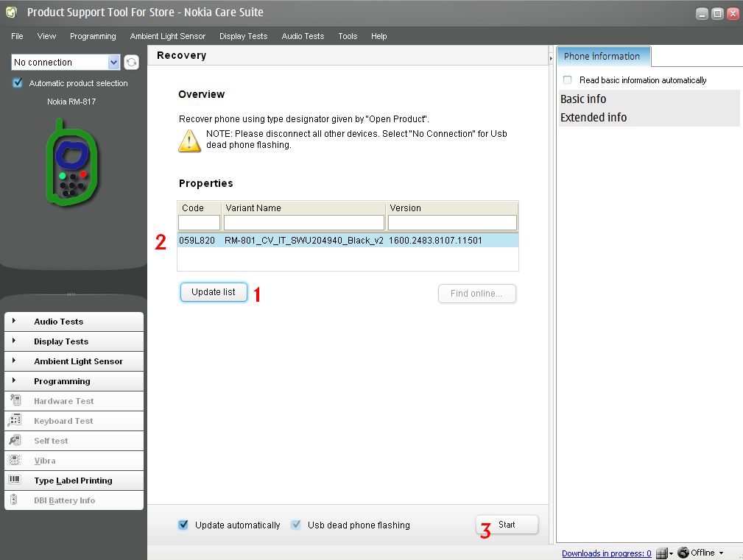Viewport: 743px width, 560px height.
Task: Click the DBI Battery Info sidebar item
Action: (74, 500)
